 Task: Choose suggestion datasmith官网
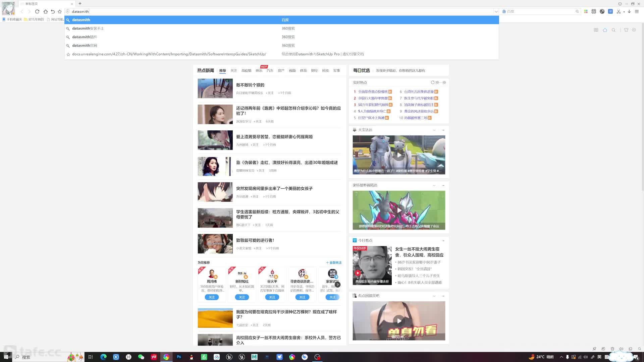[x=281, y=46]
